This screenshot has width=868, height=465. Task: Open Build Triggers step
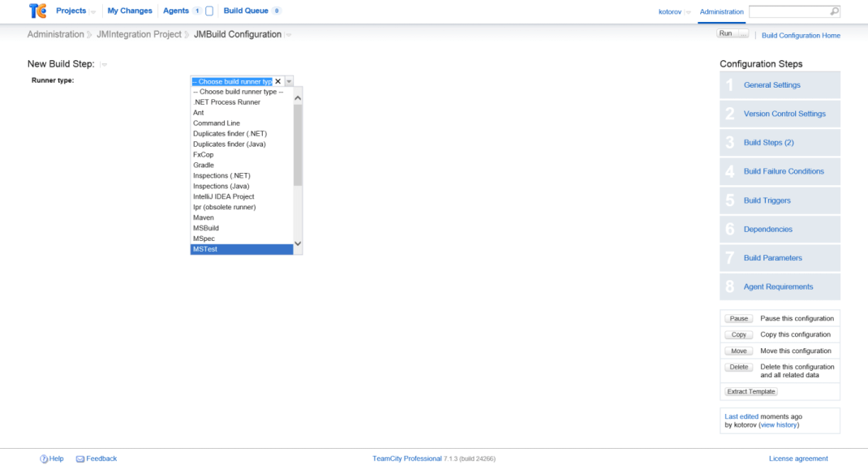780,200
